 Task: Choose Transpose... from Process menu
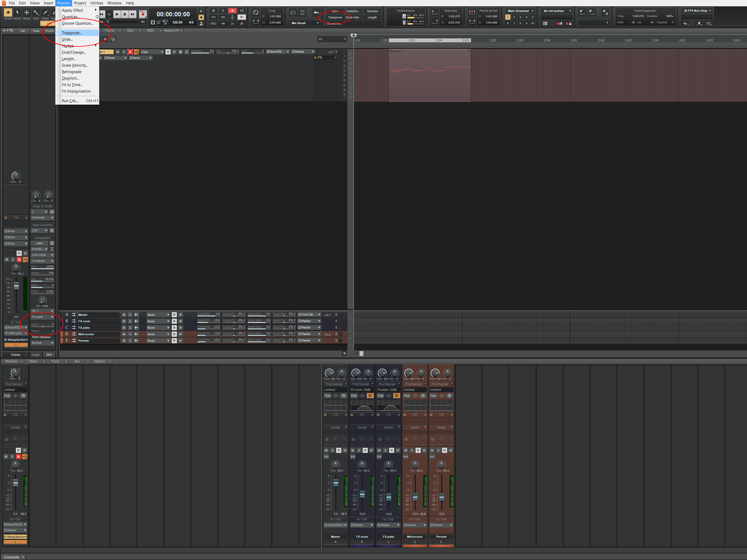[72, 33]
